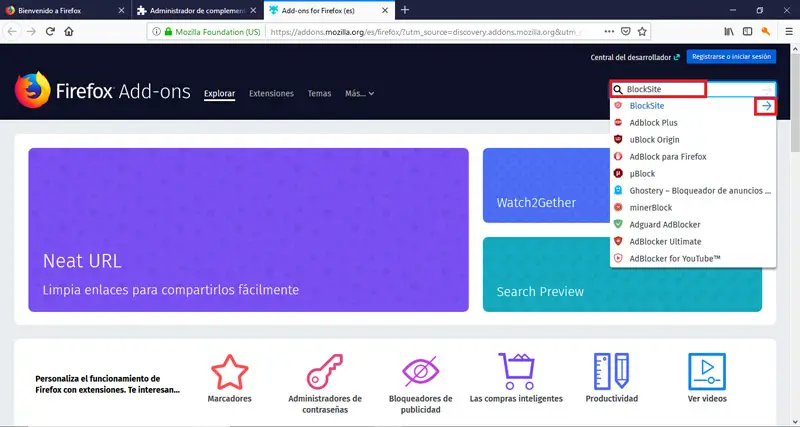
Task: Open the Firefox hamburger menu
Action: (789, 32)
